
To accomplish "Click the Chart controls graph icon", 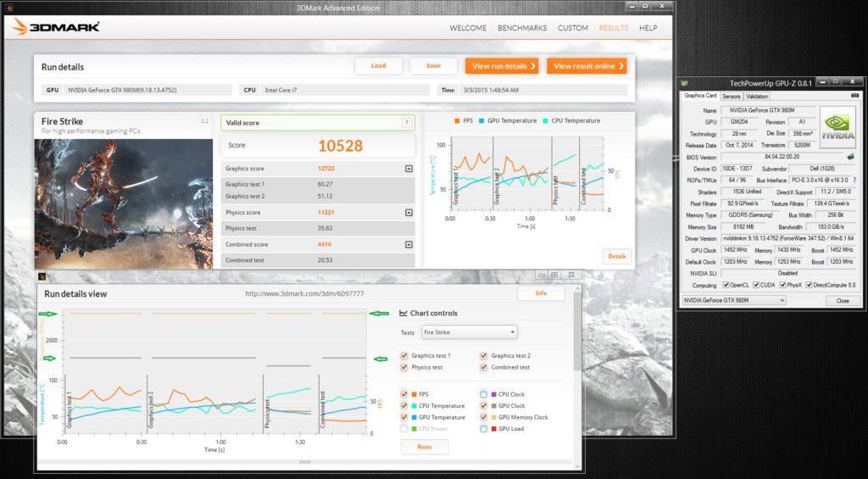I will point(403,314).
